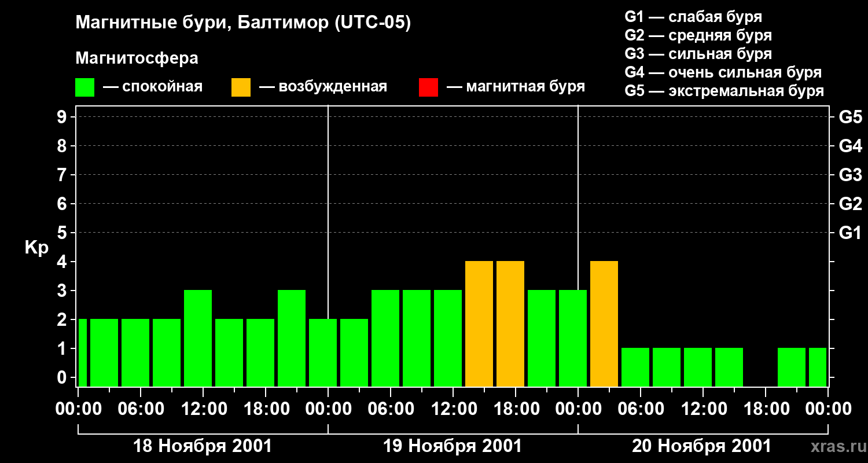Click the G2 label on right axis
Image resolution: width=868 pixels, height=463 pixels.
pos(850,204)
